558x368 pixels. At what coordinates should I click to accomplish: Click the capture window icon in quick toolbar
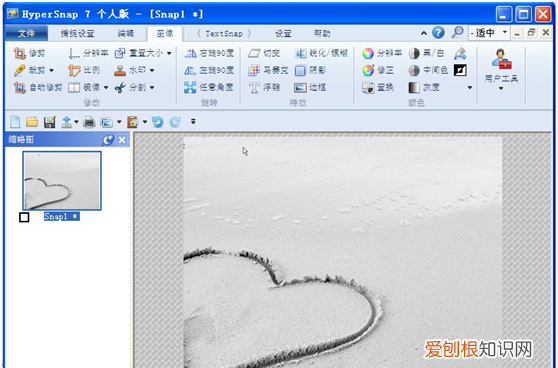coord(106,122)
